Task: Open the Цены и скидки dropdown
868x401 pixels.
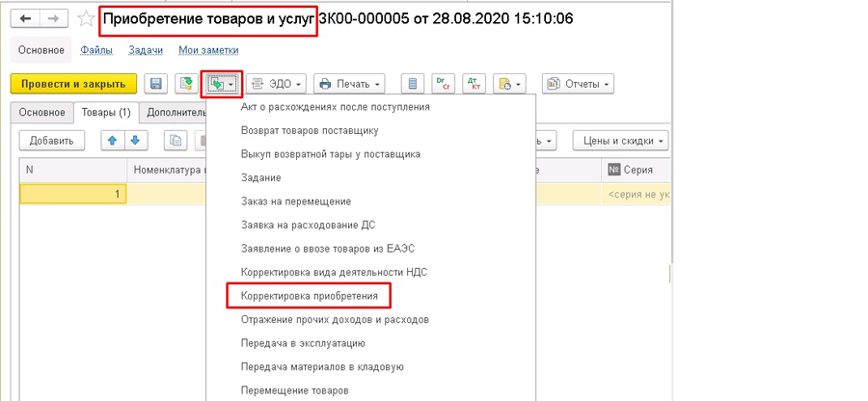Action: (x=620, y=141)
